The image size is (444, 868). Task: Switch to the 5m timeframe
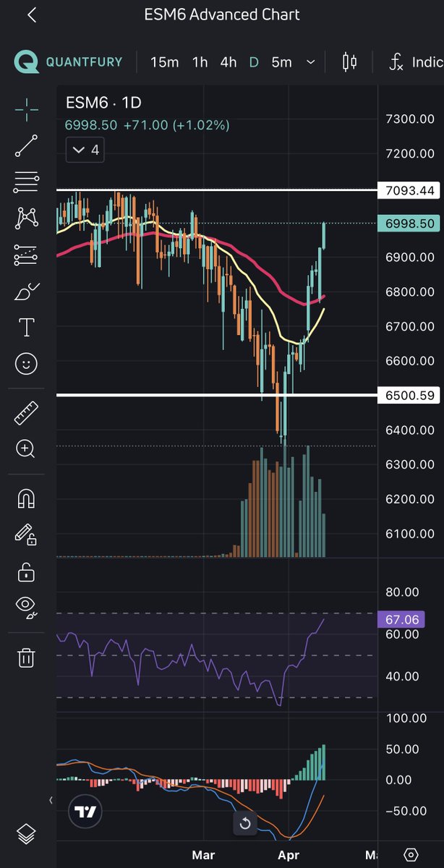pos(281,62)
